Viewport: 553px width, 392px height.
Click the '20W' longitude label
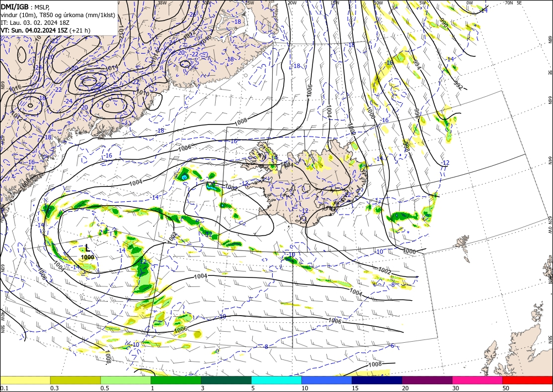coord(292,2)
